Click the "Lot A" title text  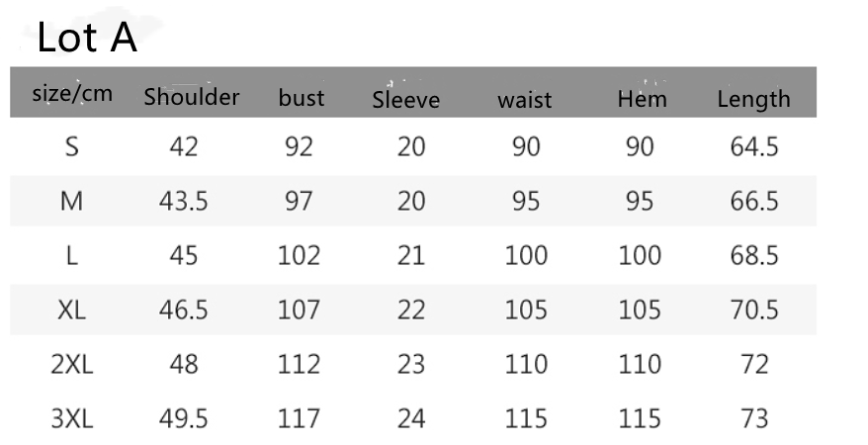tap(87, 39)
